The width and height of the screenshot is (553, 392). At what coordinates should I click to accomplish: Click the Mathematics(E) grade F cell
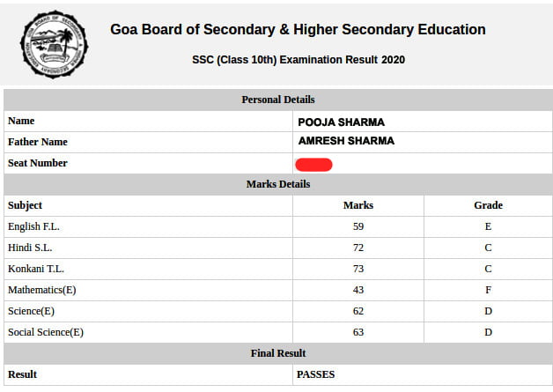coord(488,290)
